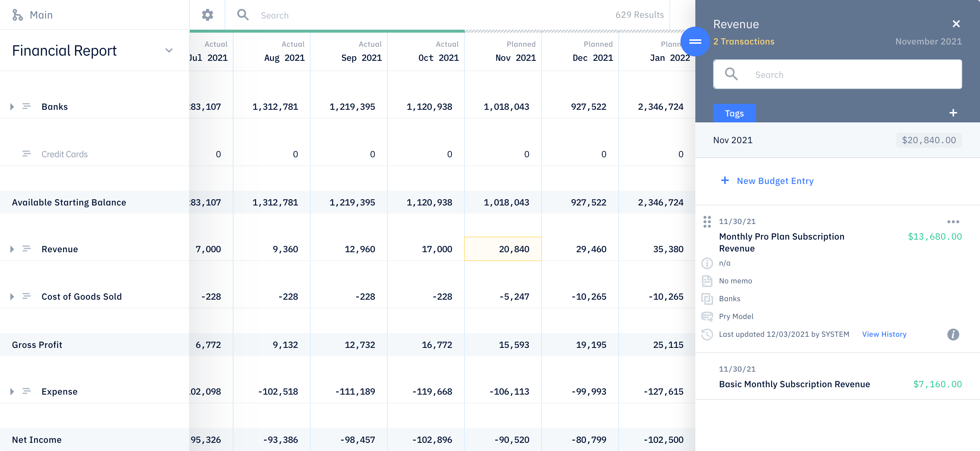The width and height of the screenshot is (980, 451).
Task: Click New Budget Entry
Action: pyautogui.click(x=775, y=181)
